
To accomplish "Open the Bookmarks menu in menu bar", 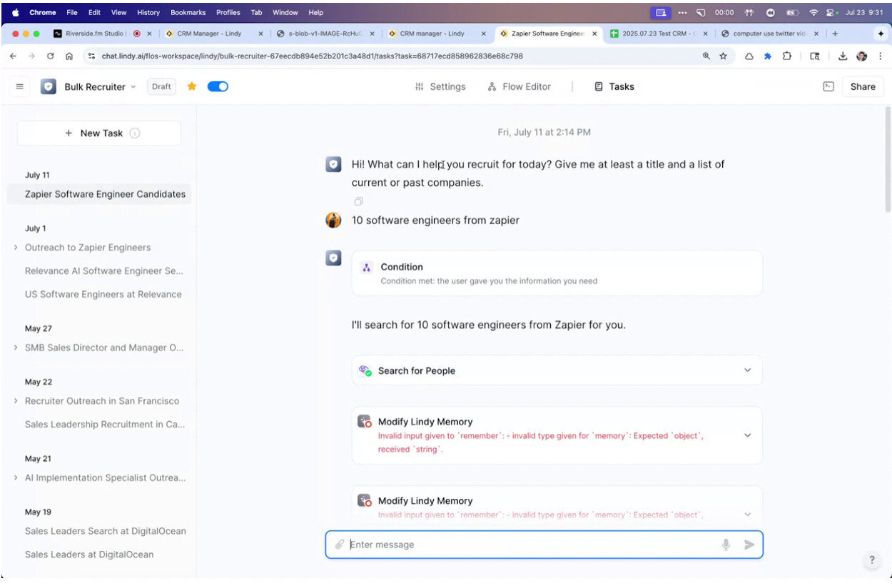I will [x=188, y=12].
